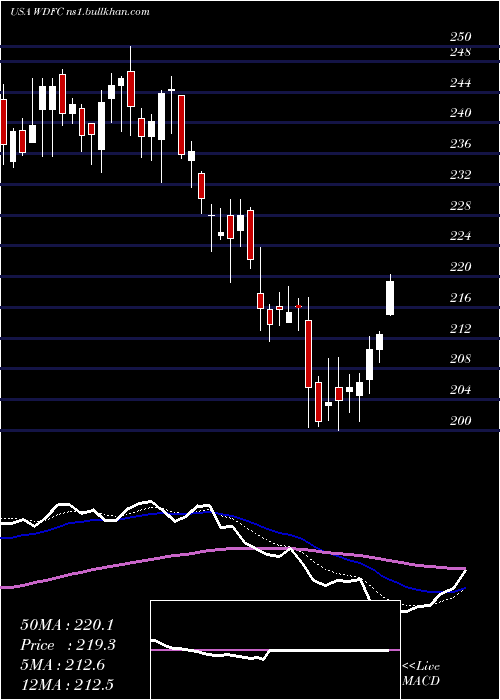This screenshot has width=500, height=700.
Task: Click the 212 price axis label
Action: [460, 329]
